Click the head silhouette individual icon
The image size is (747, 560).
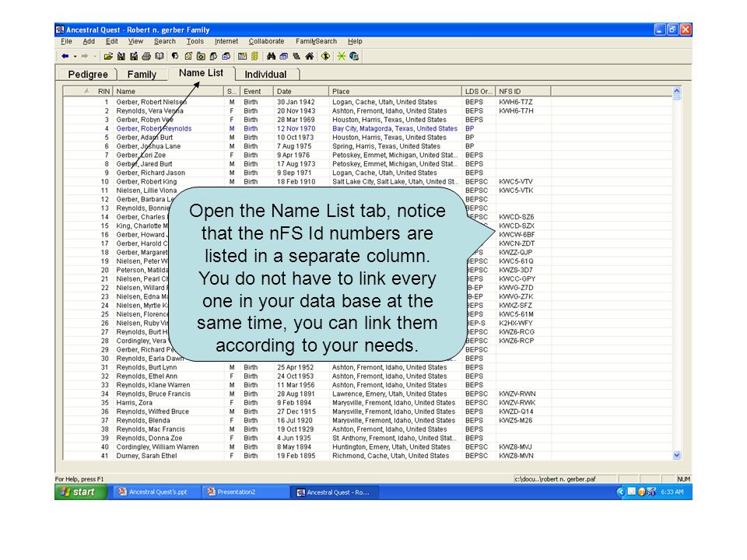175,56
